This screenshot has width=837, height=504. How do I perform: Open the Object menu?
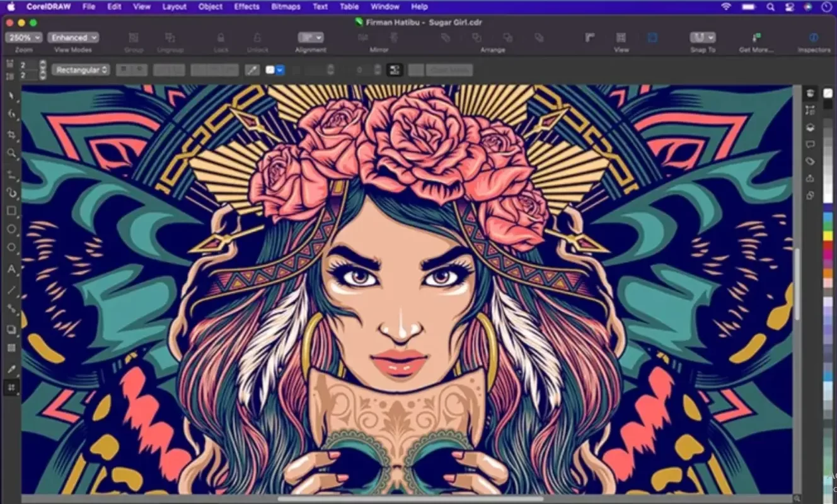pos(211,6)
